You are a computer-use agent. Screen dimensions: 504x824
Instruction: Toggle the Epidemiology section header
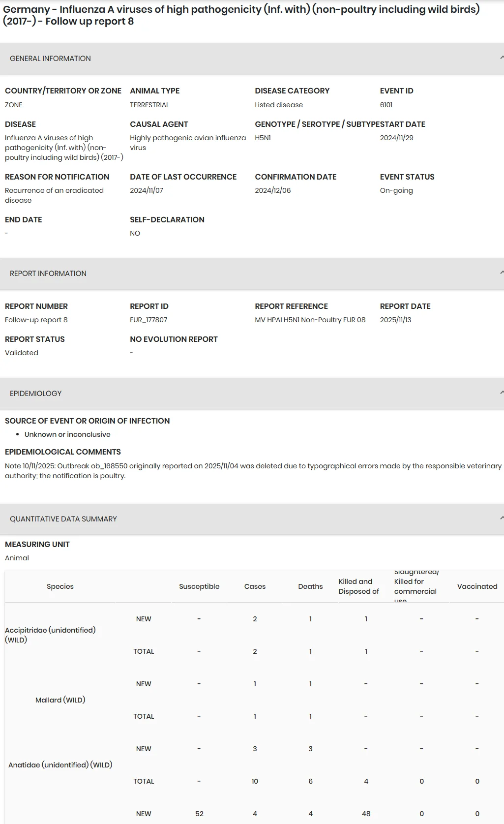252,393
